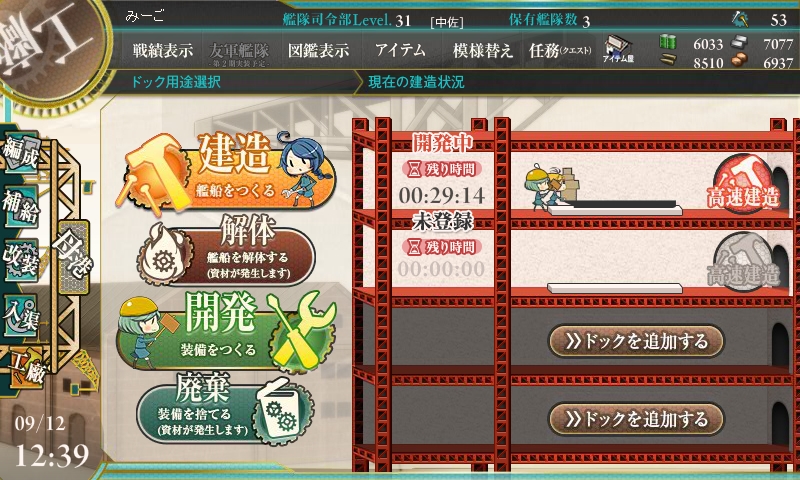Open the アイテム menu
800x480 pixels.
click(x=401, y=50)
